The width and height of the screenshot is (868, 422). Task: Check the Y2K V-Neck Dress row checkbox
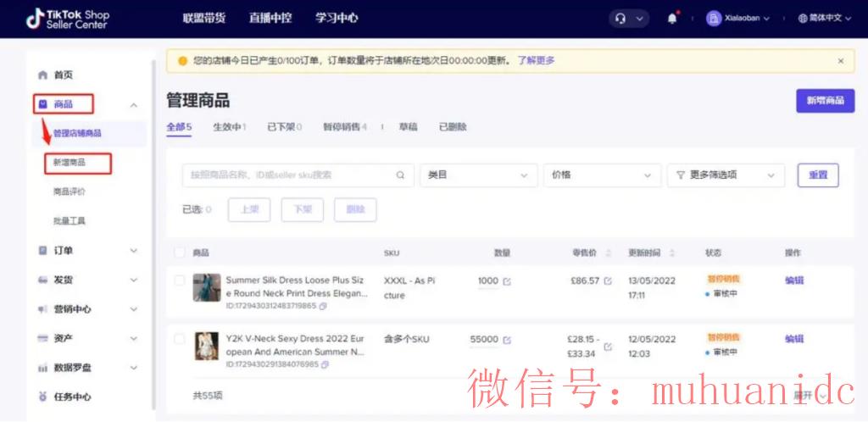179,339
